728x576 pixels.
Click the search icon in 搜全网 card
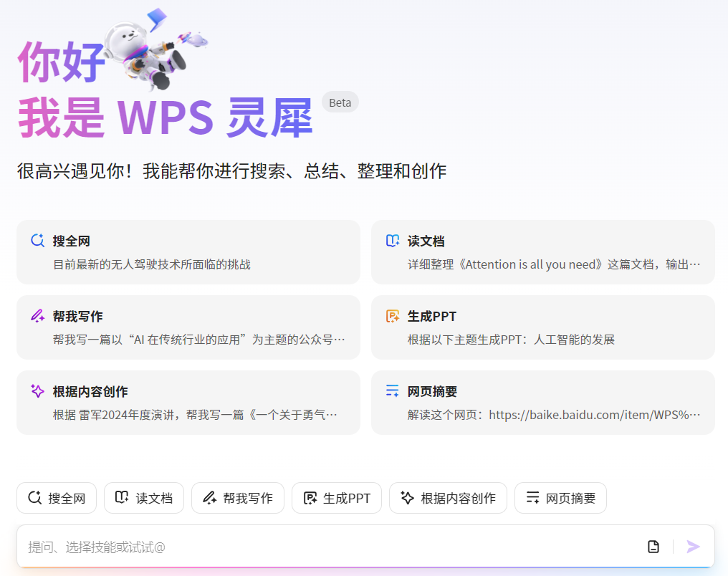38,241
